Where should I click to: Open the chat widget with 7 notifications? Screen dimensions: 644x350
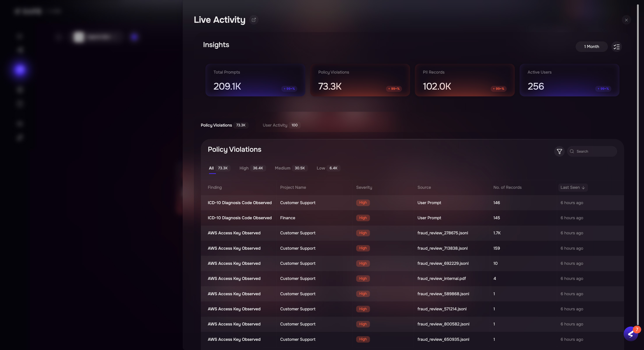(x=631, y=334)
